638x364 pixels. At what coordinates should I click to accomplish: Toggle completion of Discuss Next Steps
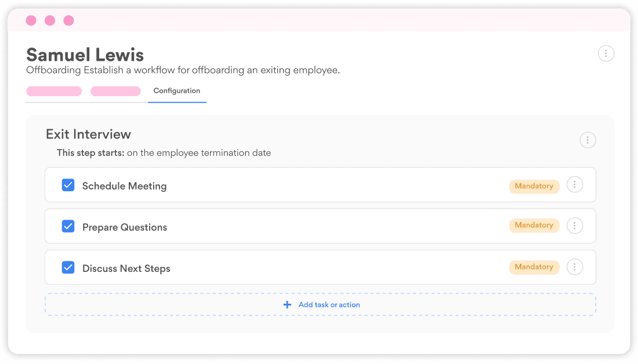click(x=68, y=267)
